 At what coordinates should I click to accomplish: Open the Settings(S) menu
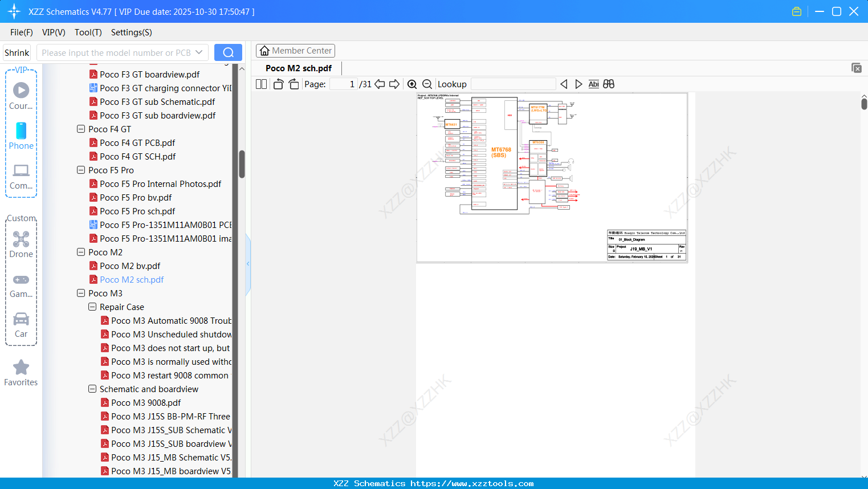[131, 32]
